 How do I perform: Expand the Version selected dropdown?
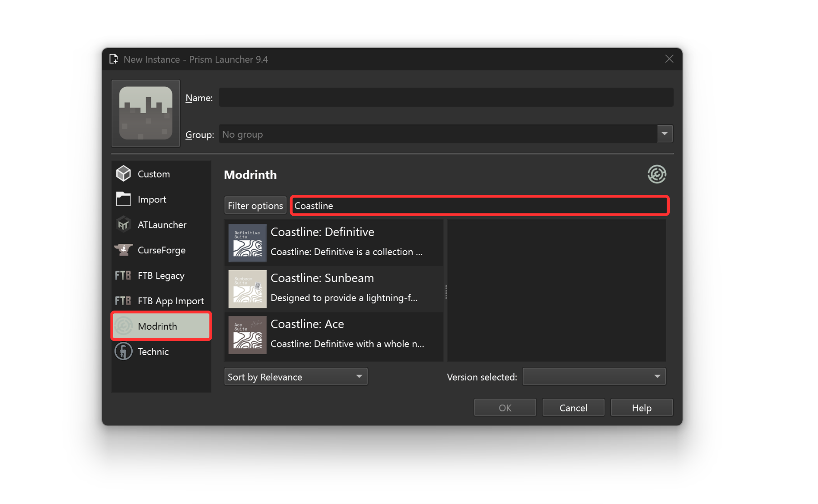pyautogui.click(x=594, y=377)
